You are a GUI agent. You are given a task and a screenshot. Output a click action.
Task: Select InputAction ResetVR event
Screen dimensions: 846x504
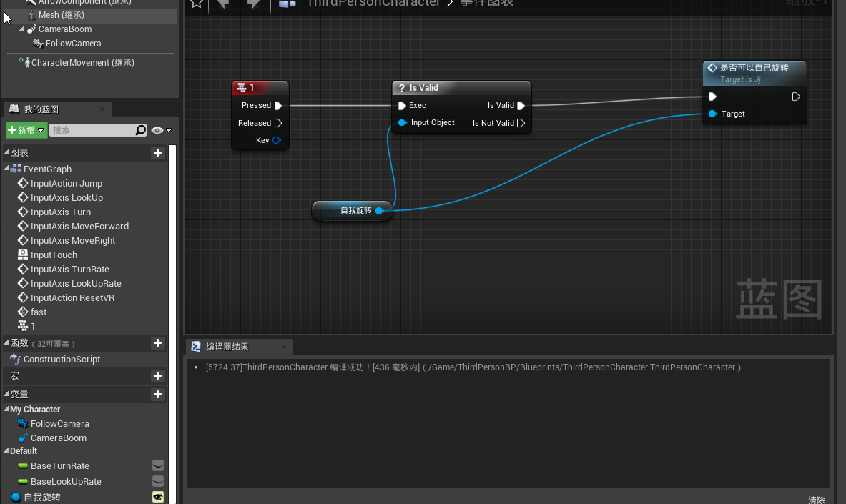[72, 298]
